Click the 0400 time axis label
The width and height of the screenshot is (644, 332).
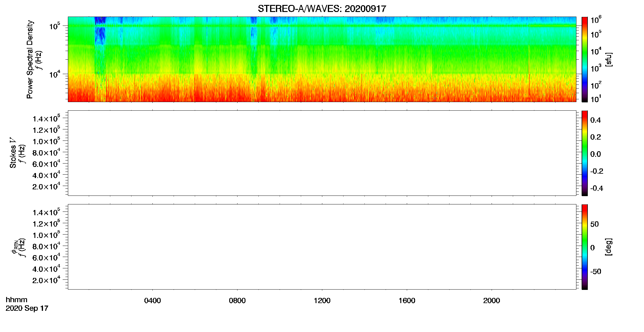152,301
